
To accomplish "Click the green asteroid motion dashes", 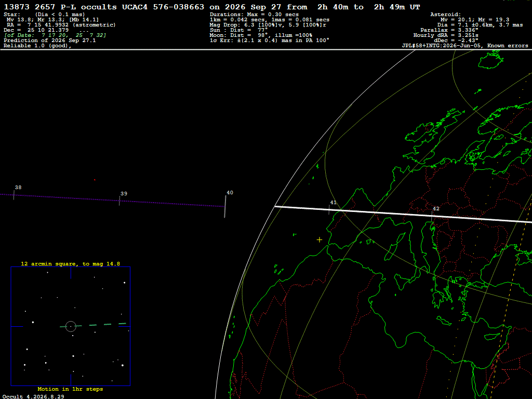I will tap(93, 325).
